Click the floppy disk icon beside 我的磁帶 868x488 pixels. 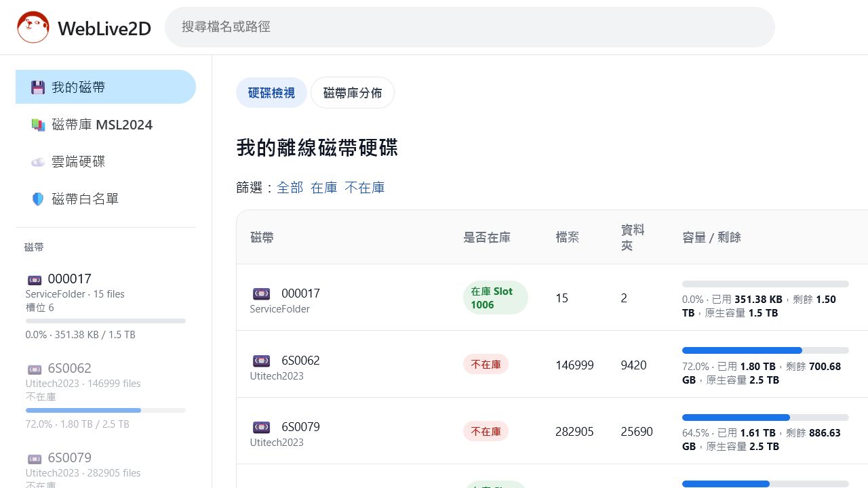coord(38,87)
